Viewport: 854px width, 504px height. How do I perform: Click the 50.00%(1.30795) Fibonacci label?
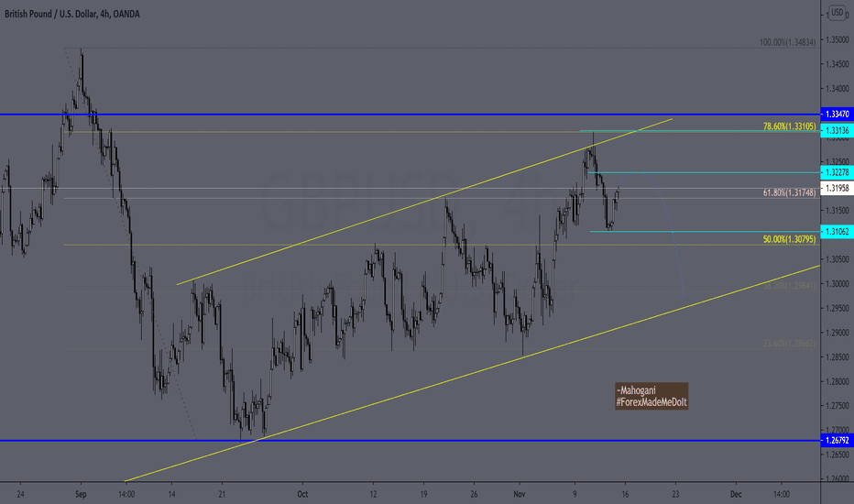tap(789, 239)
